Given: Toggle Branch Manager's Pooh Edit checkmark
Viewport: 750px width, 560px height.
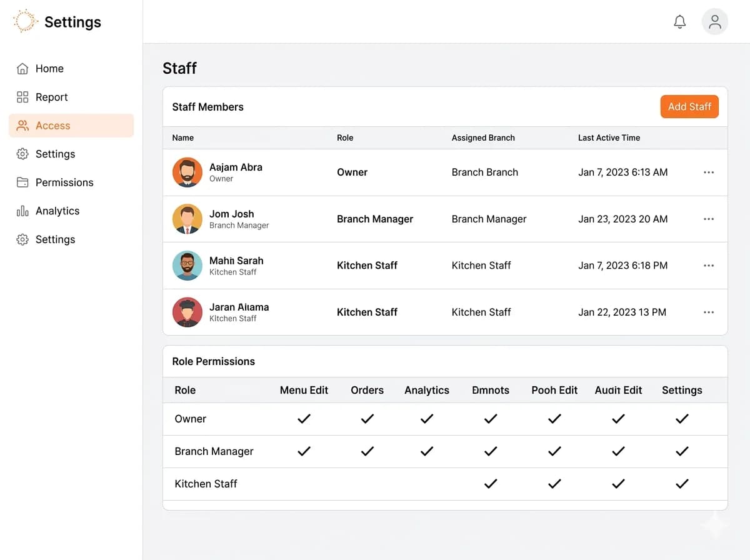Looking at the screenshot, I should point(554,451).
